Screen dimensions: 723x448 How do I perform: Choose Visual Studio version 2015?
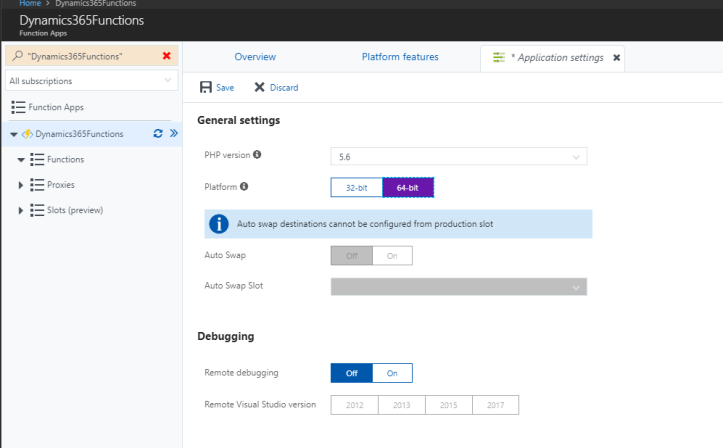449,405
